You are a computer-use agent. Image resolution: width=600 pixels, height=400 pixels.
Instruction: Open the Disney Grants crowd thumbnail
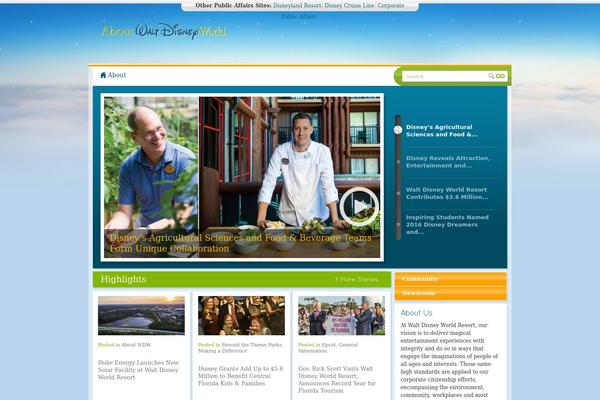click(241, 315)
